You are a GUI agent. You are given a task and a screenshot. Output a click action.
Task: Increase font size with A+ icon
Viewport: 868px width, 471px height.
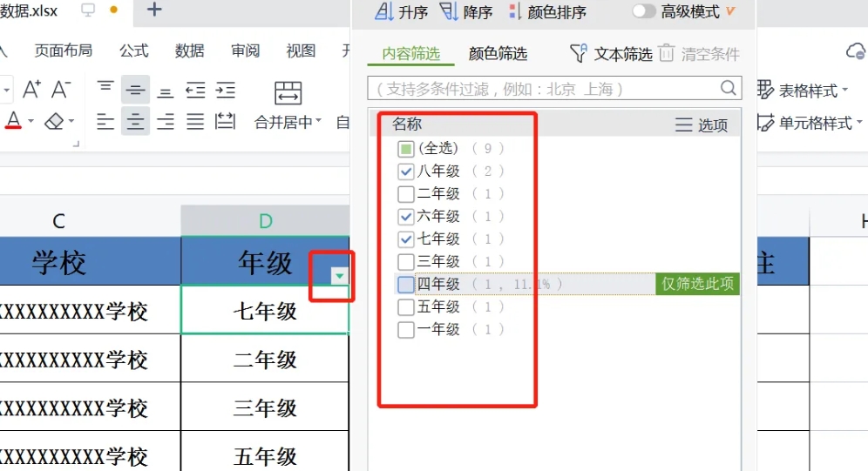click(31, 89)
